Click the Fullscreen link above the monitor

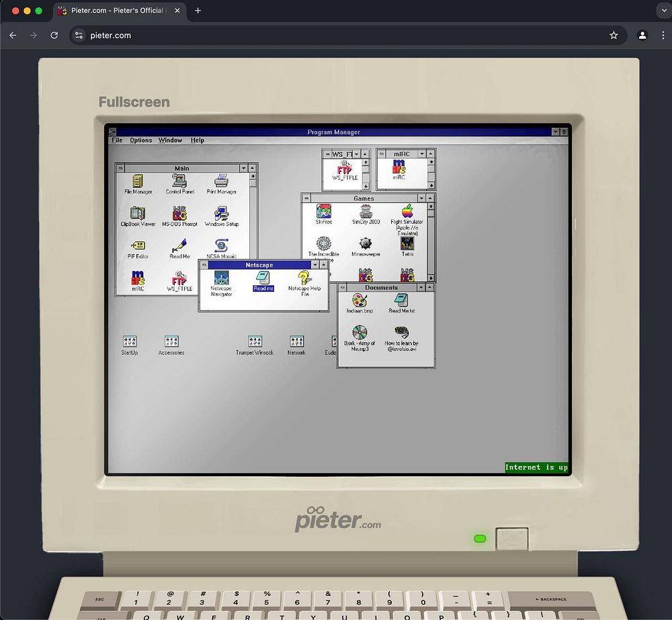click(134, 102)
